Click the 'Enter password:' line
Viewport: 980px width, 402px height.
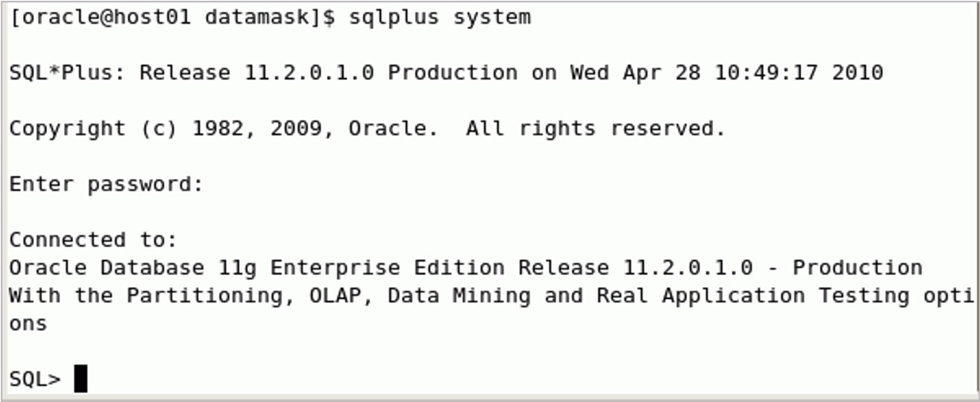107,185
